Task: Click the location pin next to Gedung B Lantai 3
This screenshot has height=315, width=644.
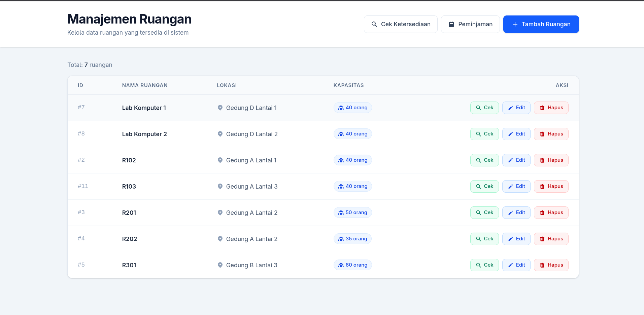Action: [221, 265]
